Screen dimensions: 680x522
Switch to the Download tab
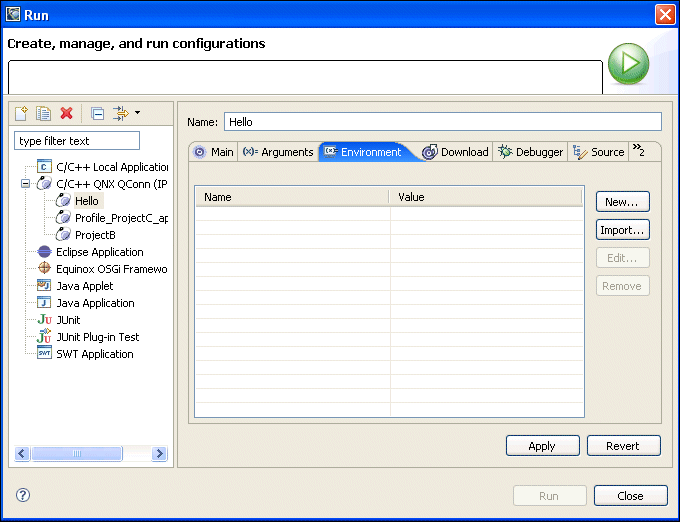click(x=455, y=152)
